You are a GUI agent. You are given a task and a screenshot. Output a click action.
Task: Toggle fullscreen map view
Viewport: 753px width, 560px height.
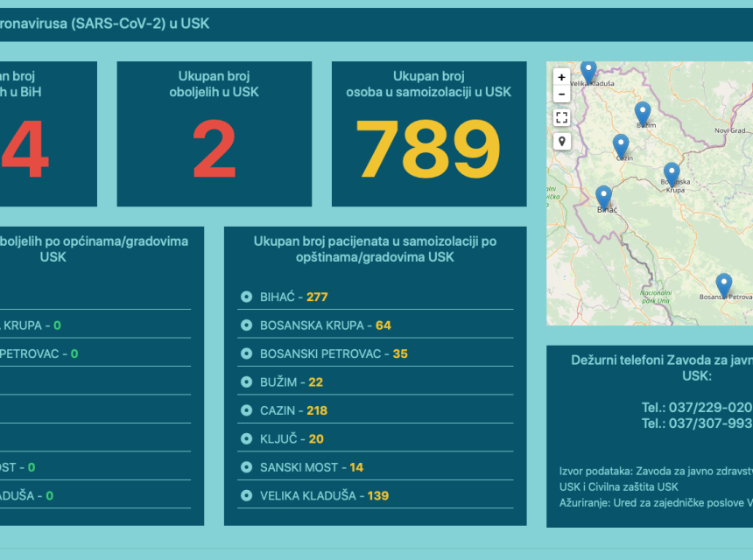point(561,117)
